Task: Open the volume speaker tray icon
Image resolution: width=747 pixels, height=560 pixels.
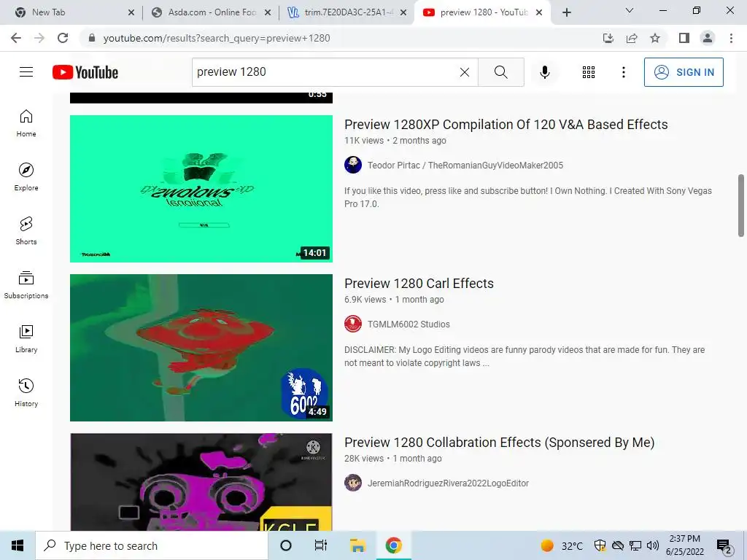Action: pos(653,545)
